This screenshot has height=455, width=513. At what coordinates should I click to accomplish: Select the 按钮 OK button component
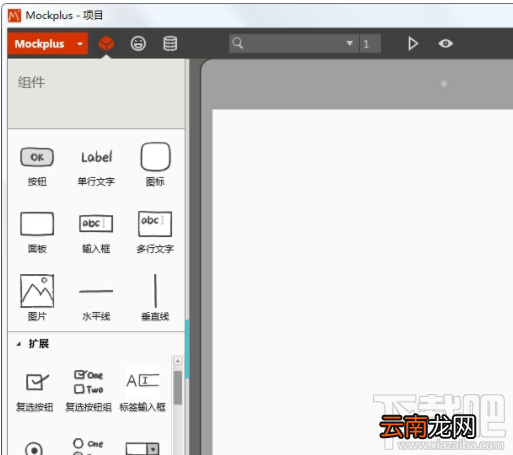tap(37, 167)
